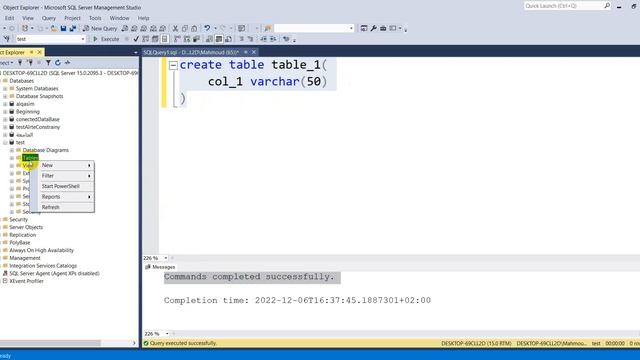Expand the alqasim database node
Image resolution: width=640 pixels, height=360 pixels.
tap(5, 104)
